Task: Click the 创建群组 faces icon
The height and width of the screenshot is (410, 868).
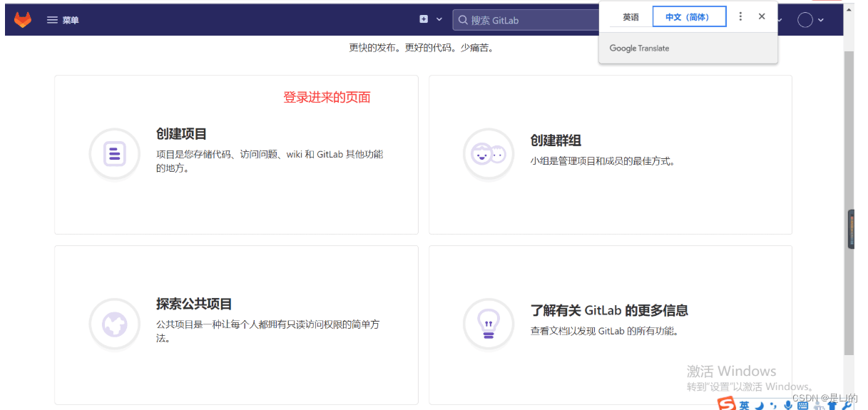Action: [489, 154]
